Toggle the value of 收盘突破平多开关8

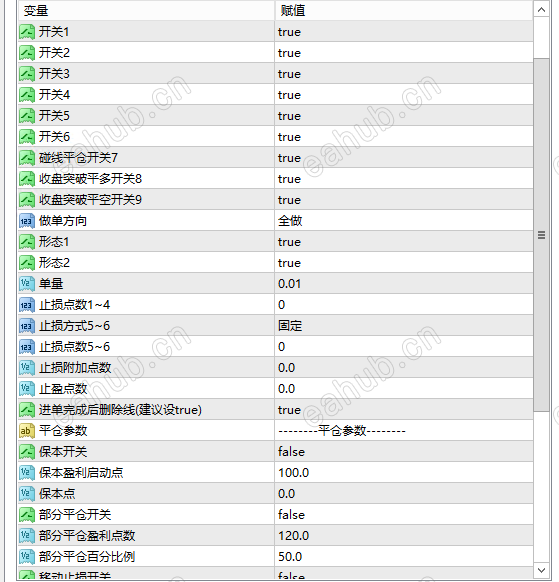point(404,179)
